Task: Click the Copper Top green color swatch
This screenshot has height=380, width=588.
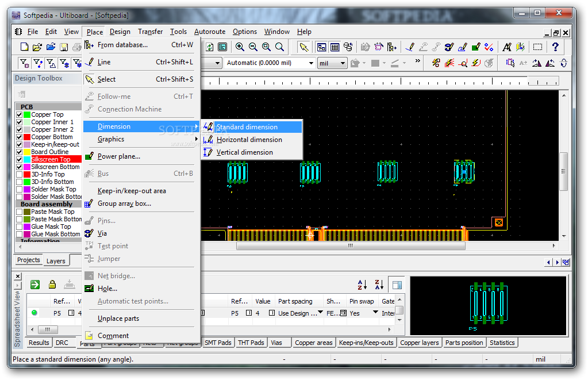Action: coord(27,114)
